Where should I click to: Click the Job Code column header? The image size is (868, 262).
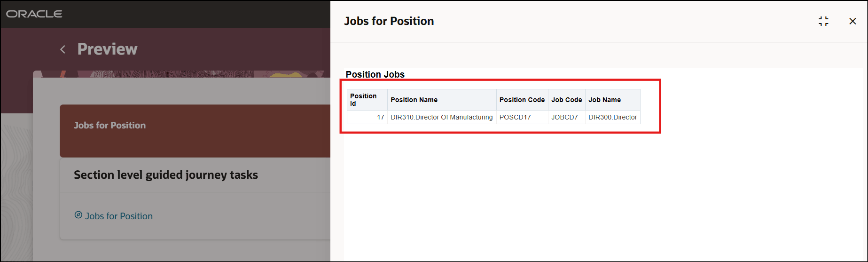point(567,100)
